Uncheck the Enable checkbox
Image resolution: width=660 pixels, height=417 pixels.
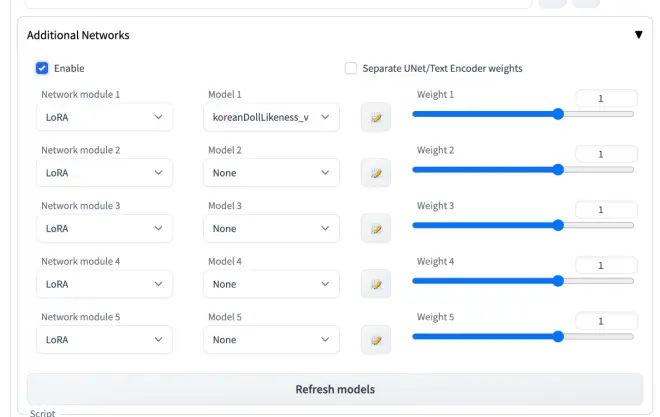point(42,68)
